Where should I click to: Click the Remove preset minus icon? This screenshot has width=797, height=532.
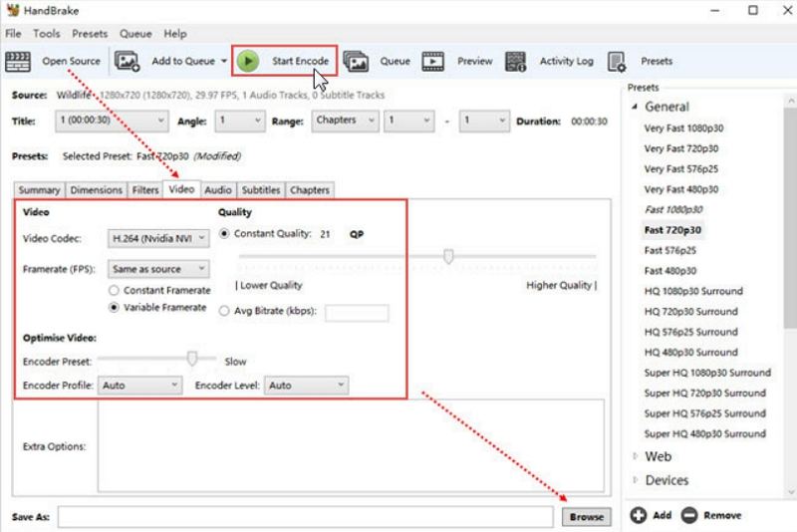[689, 515]
